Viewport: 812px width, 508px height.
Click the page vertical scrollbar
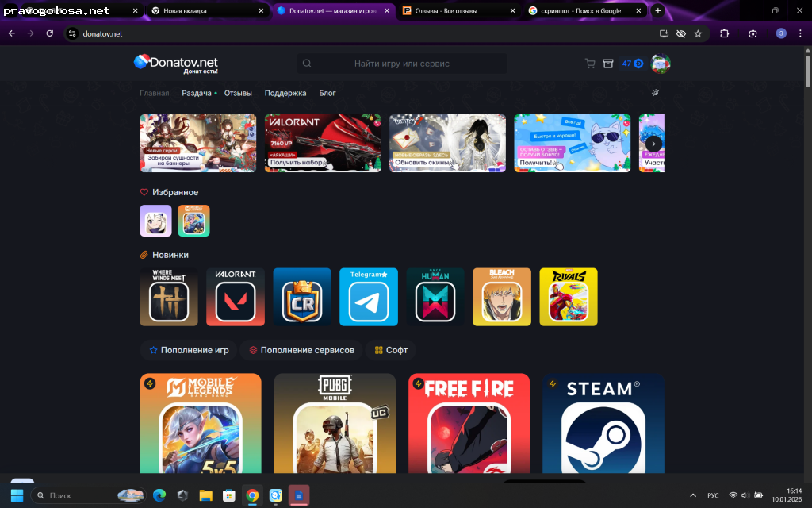(x=807, y=71)
